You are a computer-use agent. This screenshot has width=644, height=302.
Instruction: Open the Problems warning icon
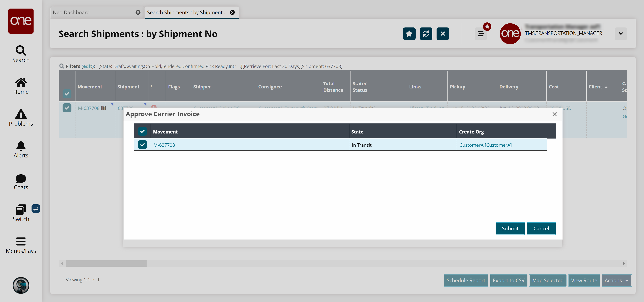tap(21, 114)
